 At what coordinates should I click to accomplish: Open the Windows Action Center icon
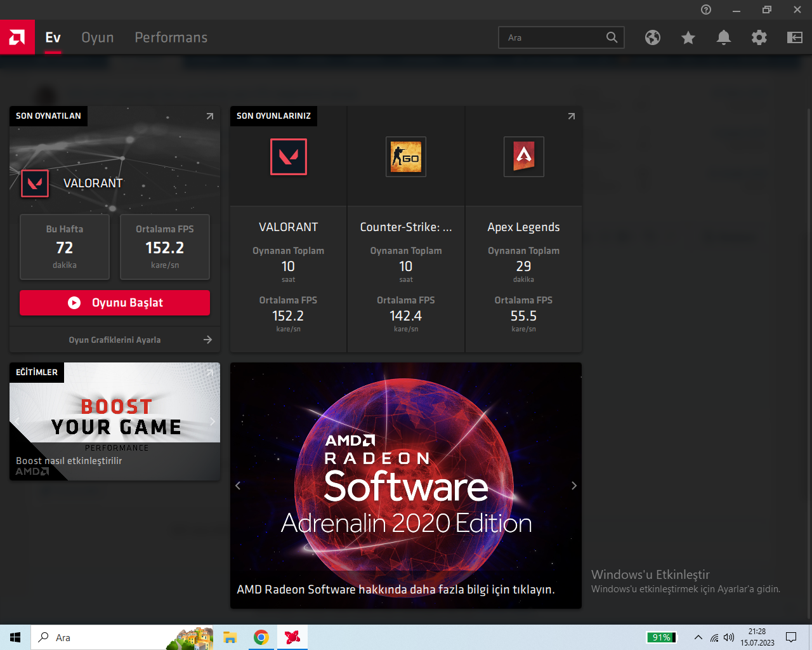coord(791,637)
